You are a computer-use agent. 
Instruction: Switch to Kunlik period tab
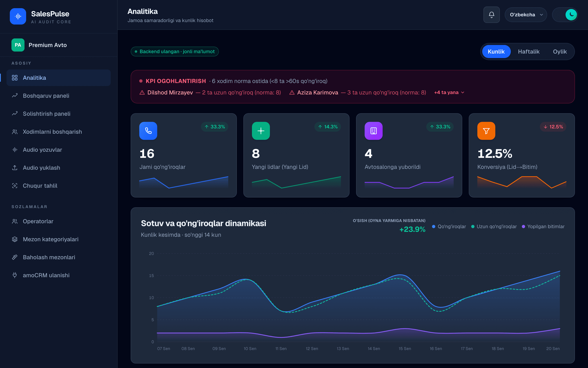pos(496,52)
